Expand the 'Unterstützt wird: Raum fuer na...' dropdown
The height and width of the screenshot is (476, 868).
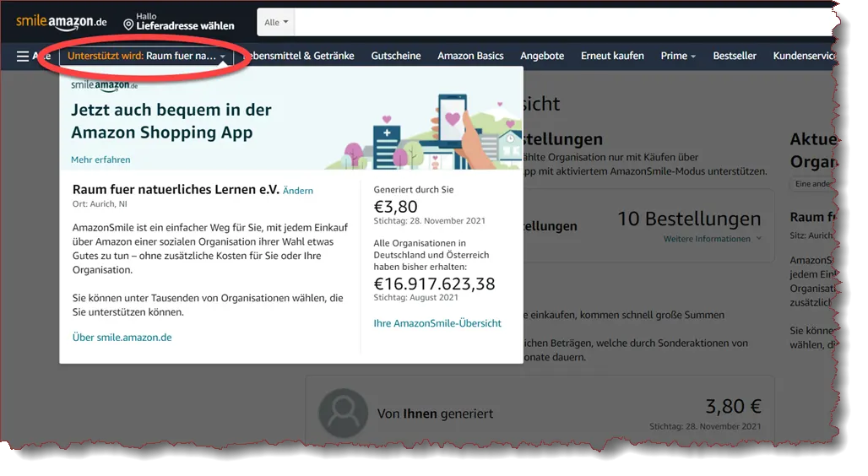146,56
